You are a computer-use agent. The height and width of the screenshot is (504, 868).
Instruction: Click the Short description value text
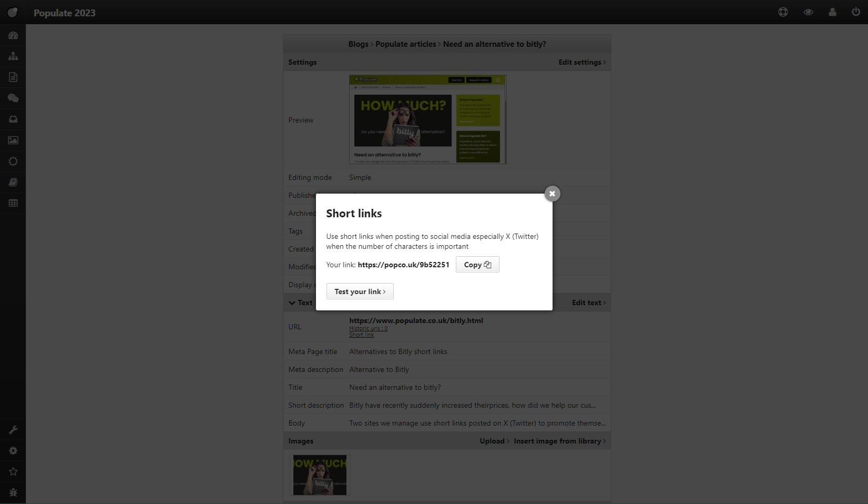pyautogui.click(x=472, y=405)
